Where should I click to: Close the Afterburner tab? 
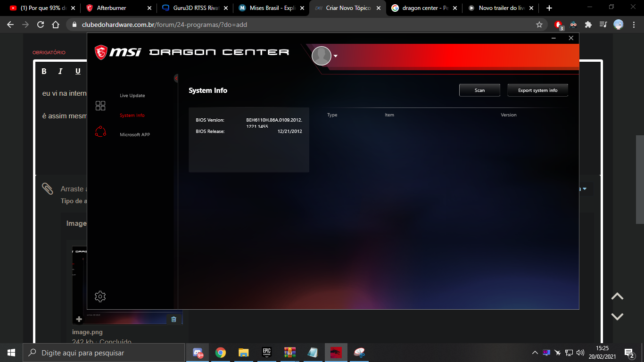pyautogui.click(x=149, y=8)
